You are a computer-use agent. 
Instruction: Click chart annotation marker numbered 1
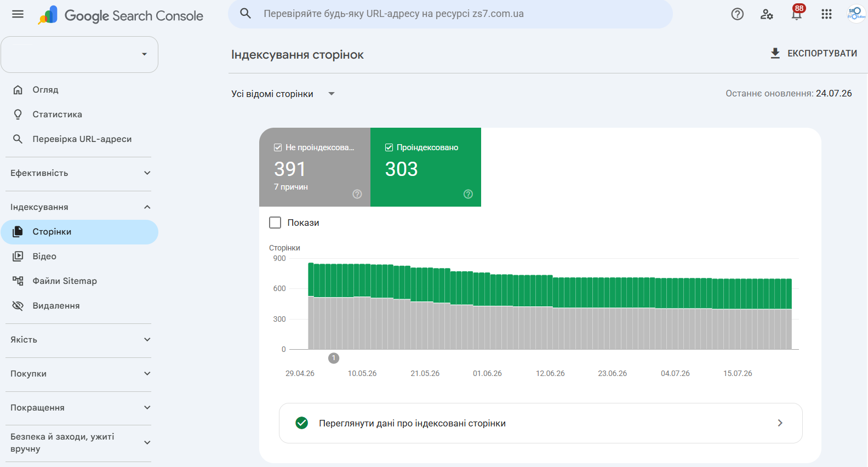(x=334, y=358)
